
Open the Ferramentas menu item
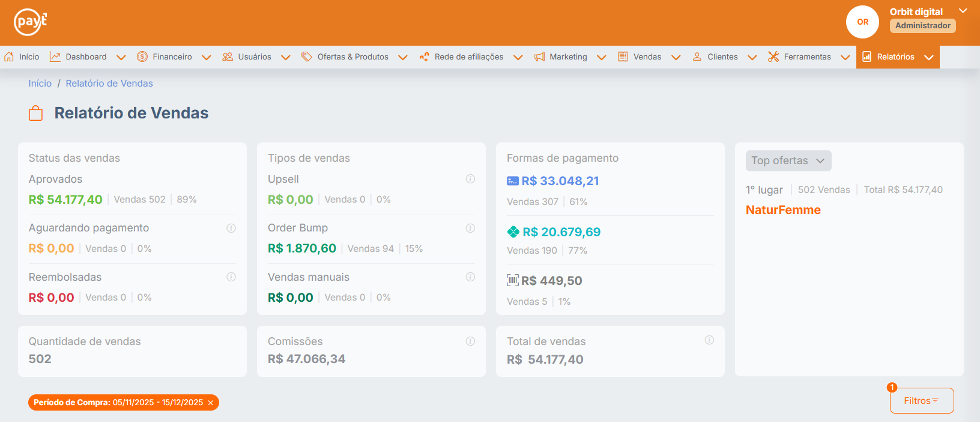809,57
